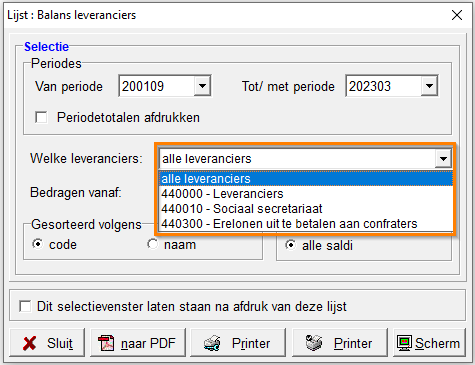Select the code sorting radio button
This screenshot has width=475, height=365.
tap(38, 244)
